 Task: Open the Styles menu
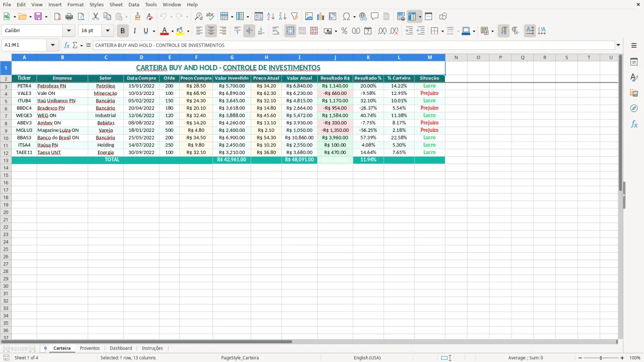[97, 4]
